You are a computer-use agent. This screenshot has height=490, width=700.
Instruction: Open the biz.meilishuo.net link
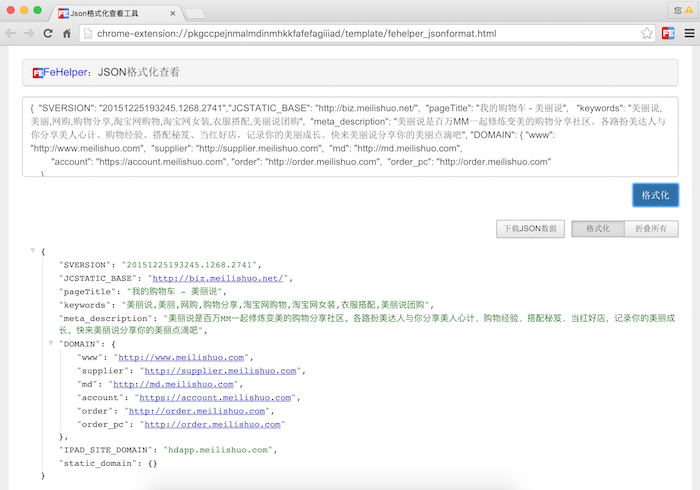tap(218, 278)
